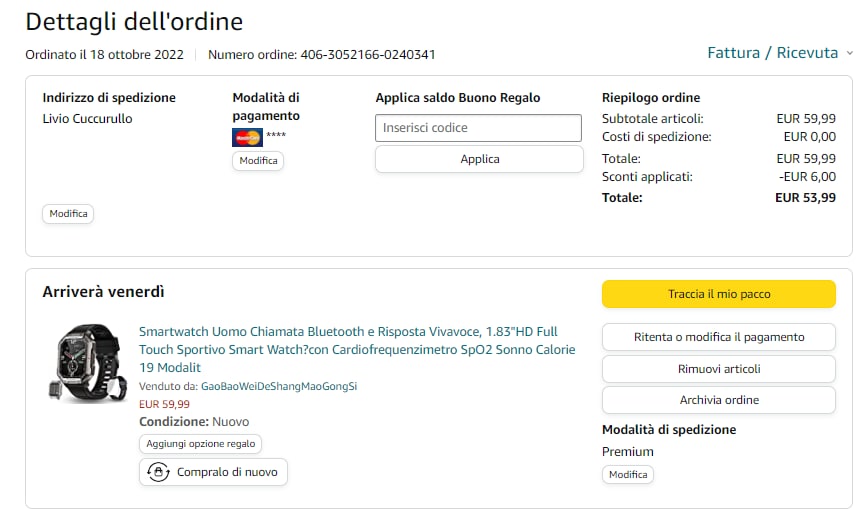Click the Compralo di nuovo refresh icon
Screen dimensions: 860x514
pyautogui.click(x=158, y=472)
